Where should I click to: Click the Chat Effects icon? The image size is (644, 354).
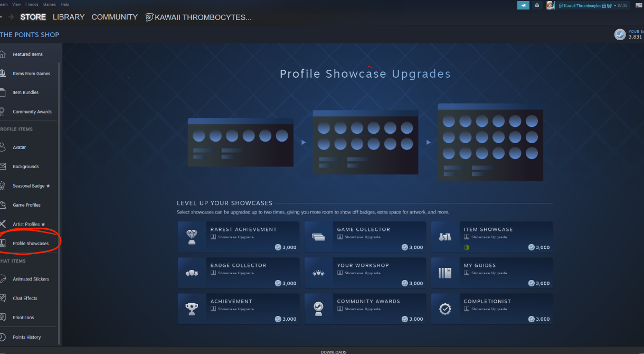(3, 298)
